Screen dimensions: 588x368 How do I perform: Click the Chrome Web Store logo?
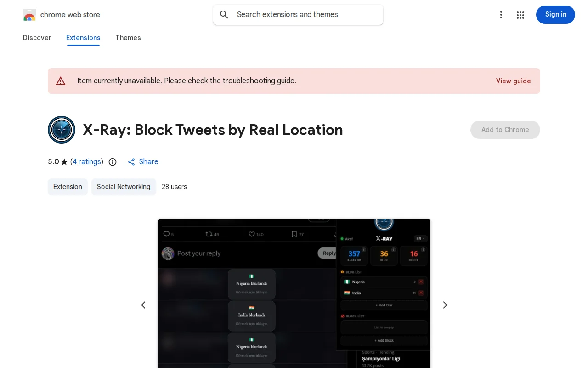tap(29, 15)
